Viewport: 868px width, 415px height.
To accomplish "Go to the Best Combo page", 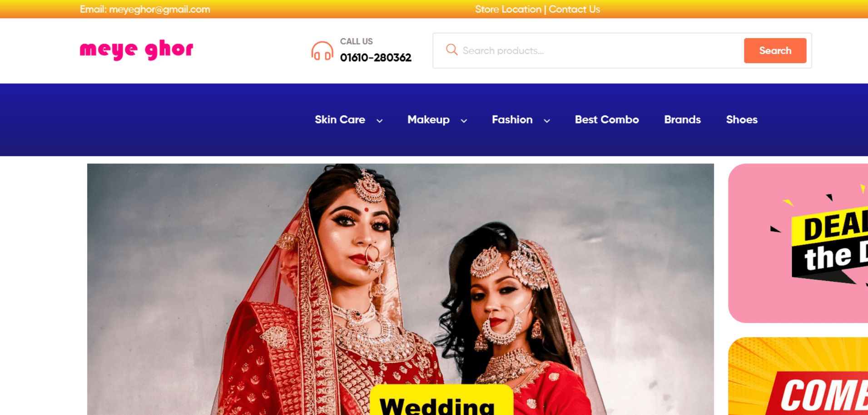I will click(607, 119).
